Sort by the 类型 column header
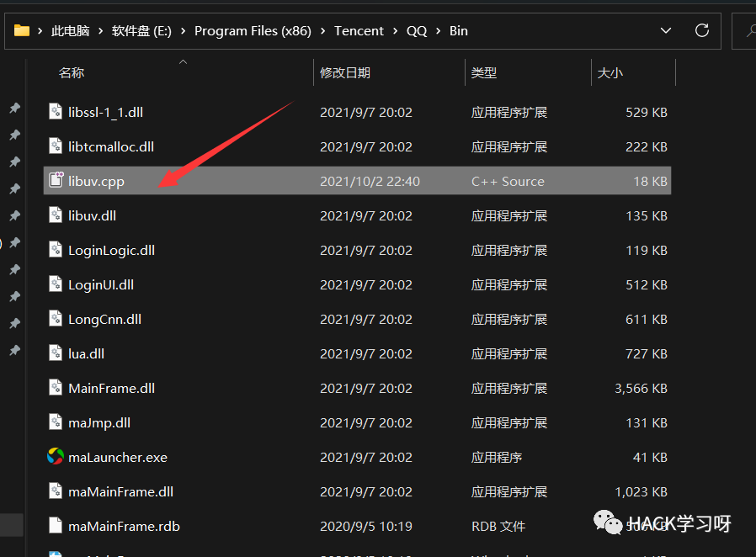Screen dimensions: 756x557 click(x=483, y=72)
